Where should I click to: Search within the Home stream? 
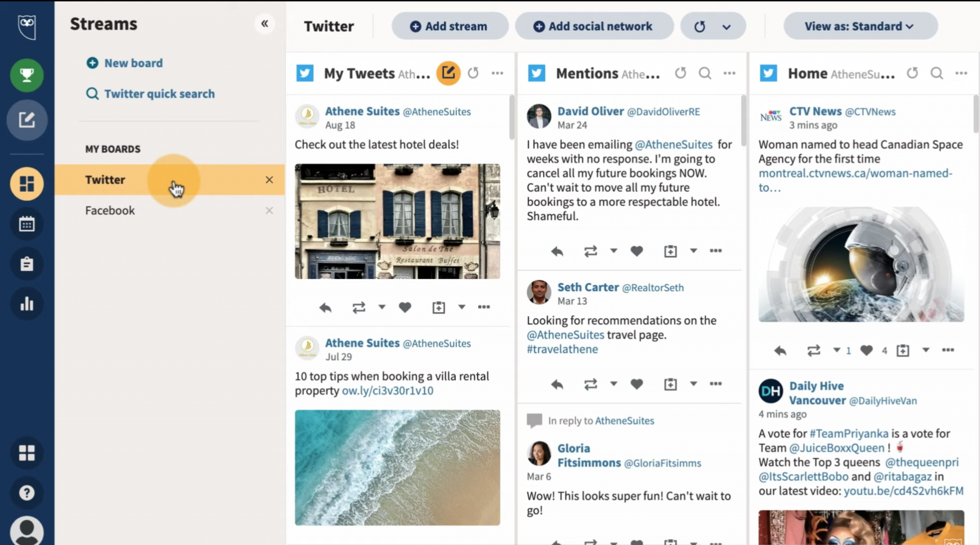coord(936,73)
